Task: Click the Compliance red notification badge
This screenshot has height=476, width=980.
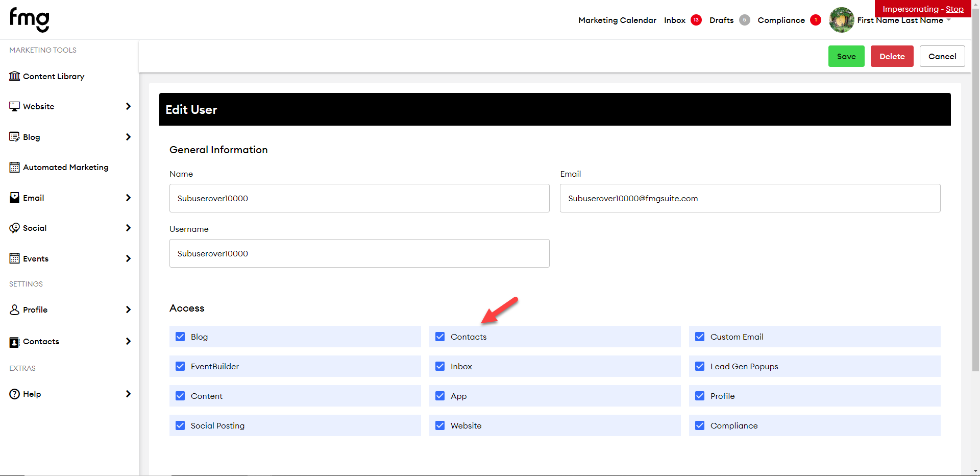Action: 816,20
